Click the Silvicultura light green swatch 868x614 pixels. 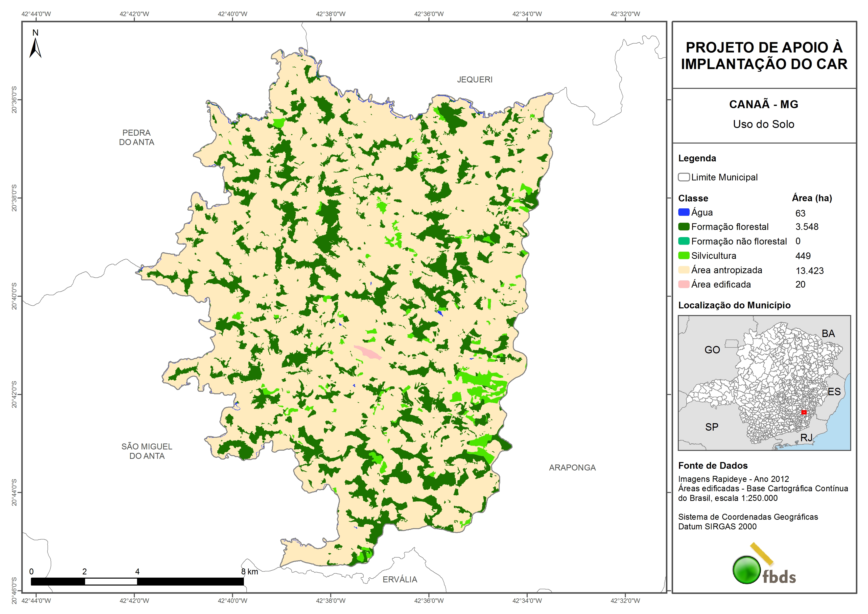(x=683, y=255)
